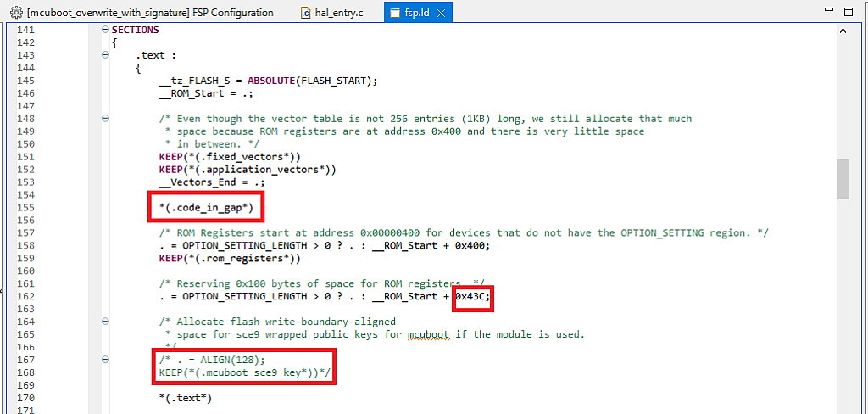Image resolution: width=868 pixels, height=414 pixels.
Task: Click KEEP(*(.mcuboot_sce9_key*)) line
Action: click(244, 372)
